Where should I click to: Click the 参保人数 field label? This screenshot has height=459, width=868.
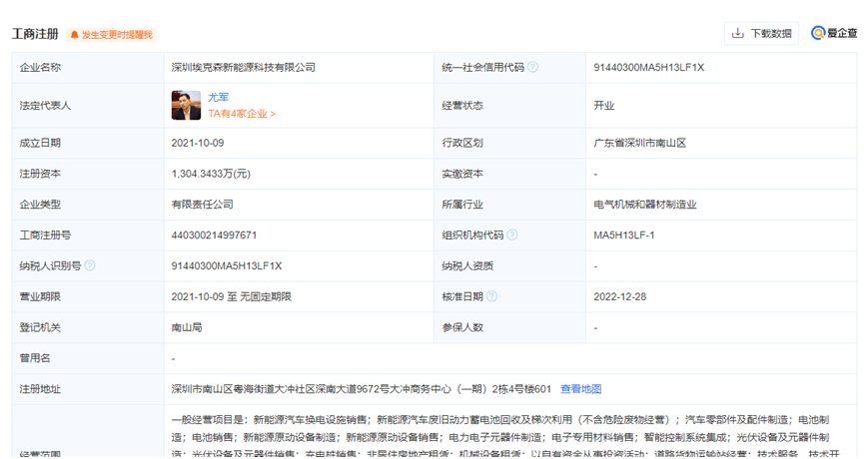[462, 327]
